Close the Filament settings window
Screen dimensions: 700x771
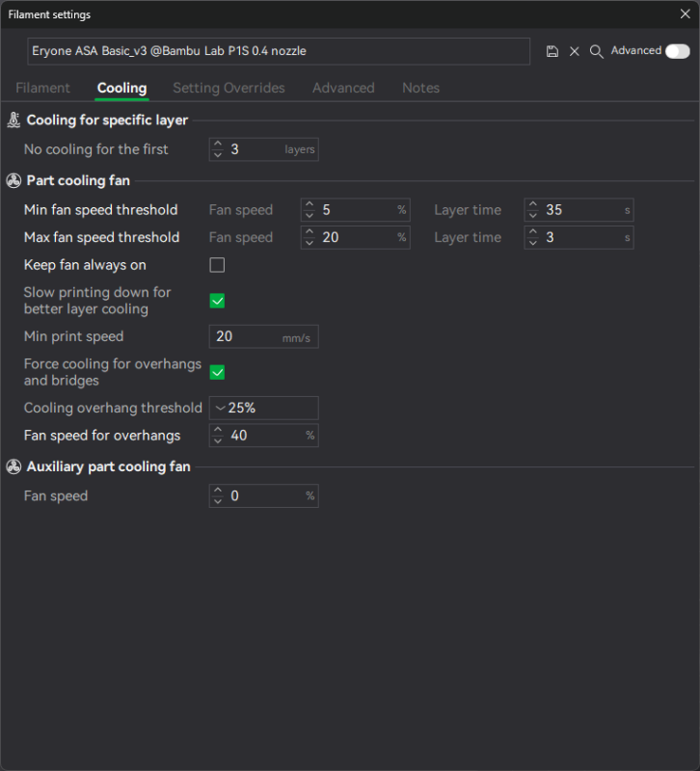685,13
